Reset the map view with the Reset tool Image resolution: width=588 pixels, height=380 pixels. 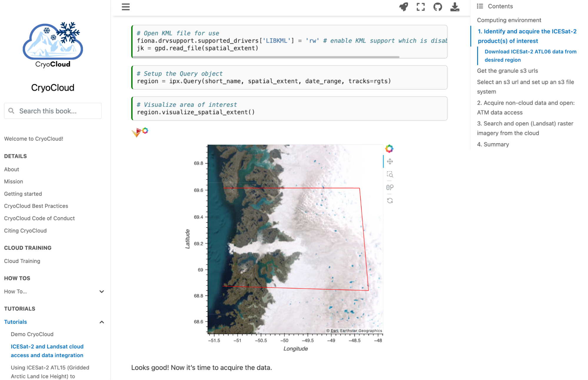[x=390, y=201]
